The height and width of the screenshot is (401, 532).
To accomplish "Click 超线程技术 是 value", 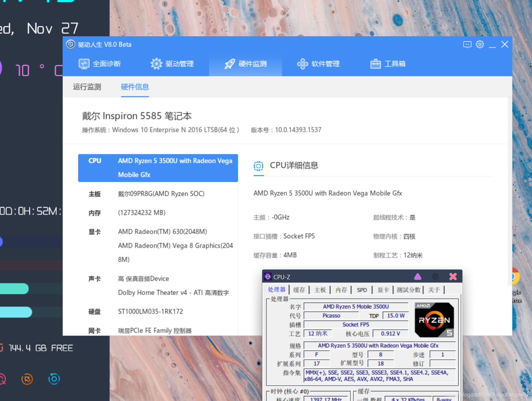I will [x=412, y=217].
